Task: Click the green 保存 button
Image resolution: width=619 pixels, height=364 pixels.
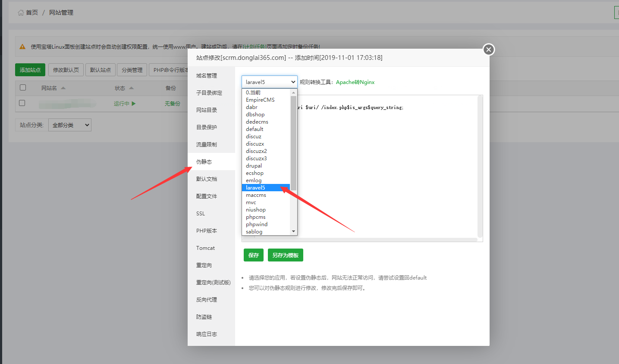Action: pyautogui.click(x=254, y=255)
